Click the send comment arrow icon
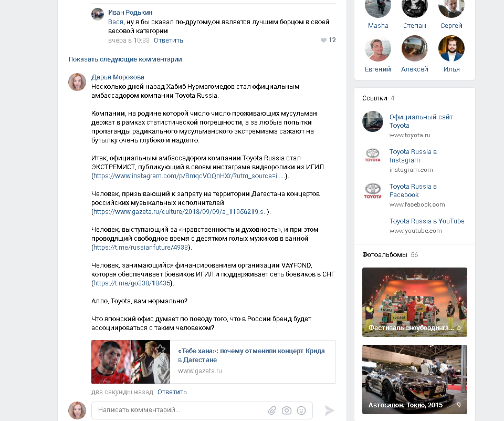The image size is (504, 421). (329, 410)
